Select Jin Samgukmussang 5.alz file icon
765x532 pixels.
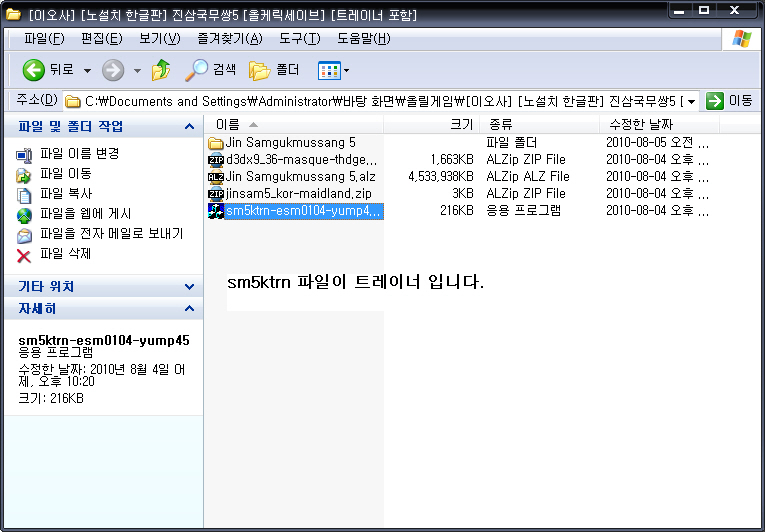(215, 177)
